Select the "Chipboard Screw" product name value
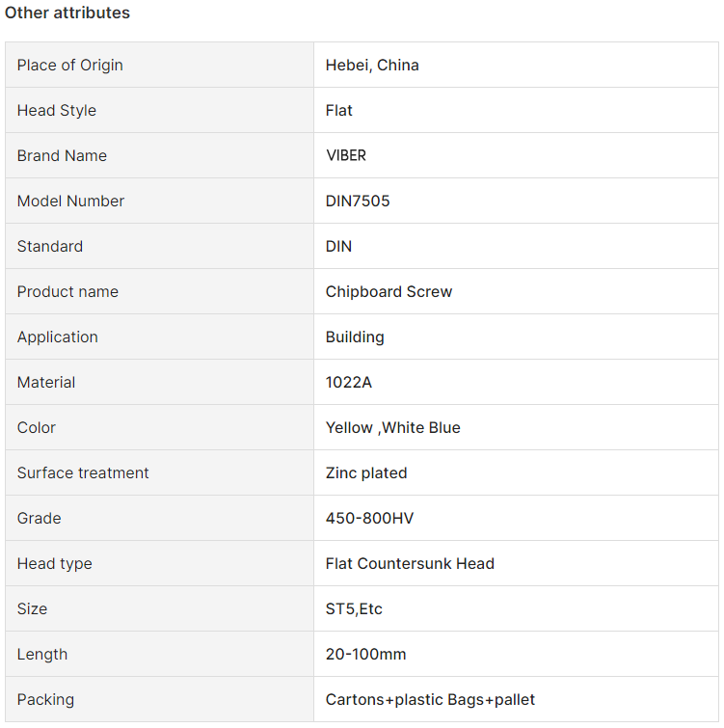 click(389, 291)
